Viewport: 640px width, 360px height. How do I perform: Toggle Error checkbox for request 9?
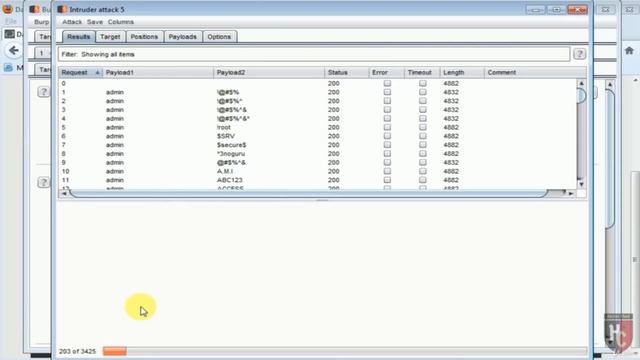click(x=387, y=162)
